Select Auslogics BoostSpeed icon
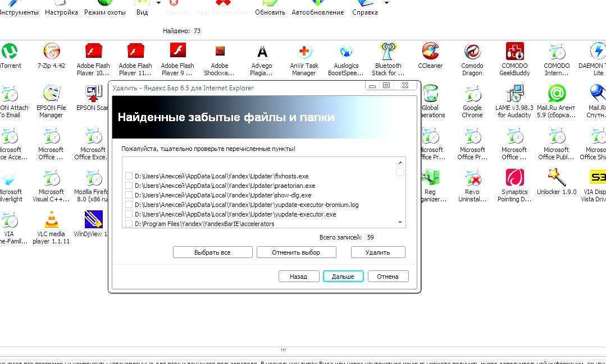The height and width of the screenshot is (364, 606). click(x=347, y=52)
